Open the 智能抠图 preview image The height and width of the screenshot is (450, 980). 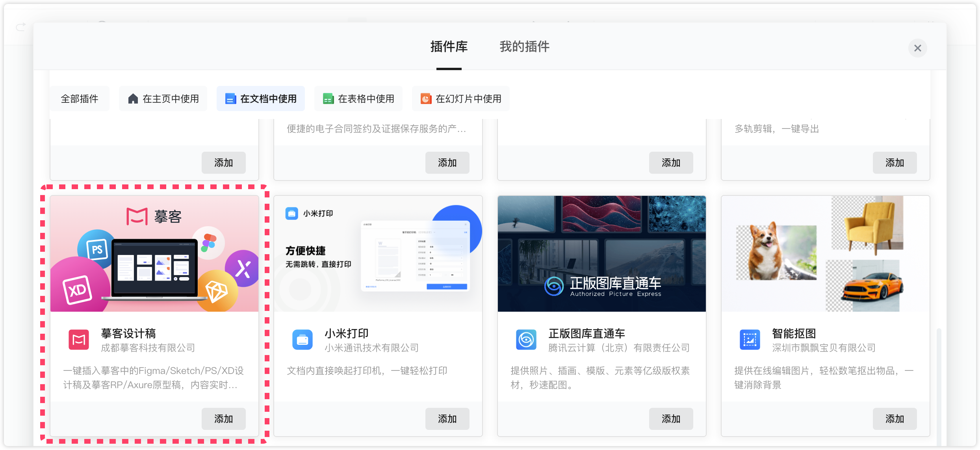point(826,253)
